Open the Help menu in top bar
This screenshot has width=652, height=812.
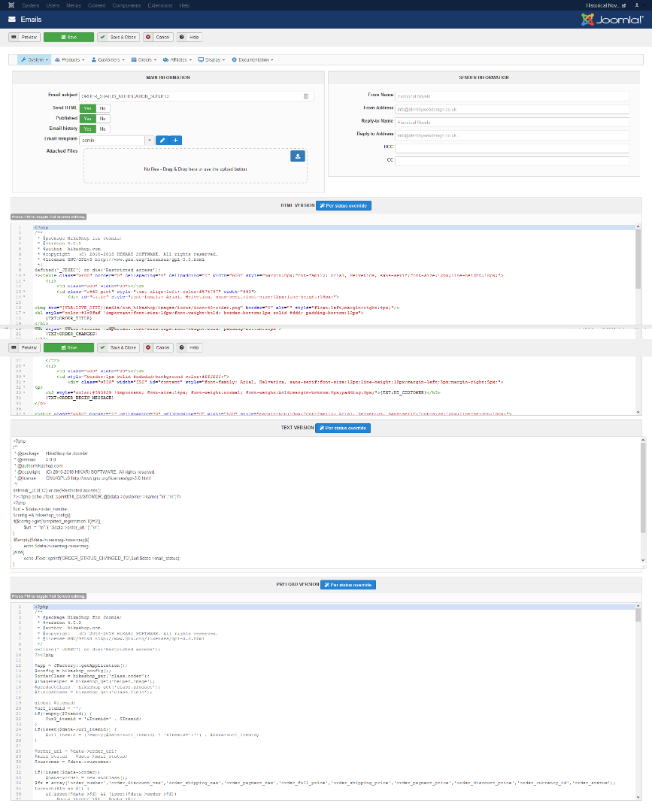[x=184, y=5]
